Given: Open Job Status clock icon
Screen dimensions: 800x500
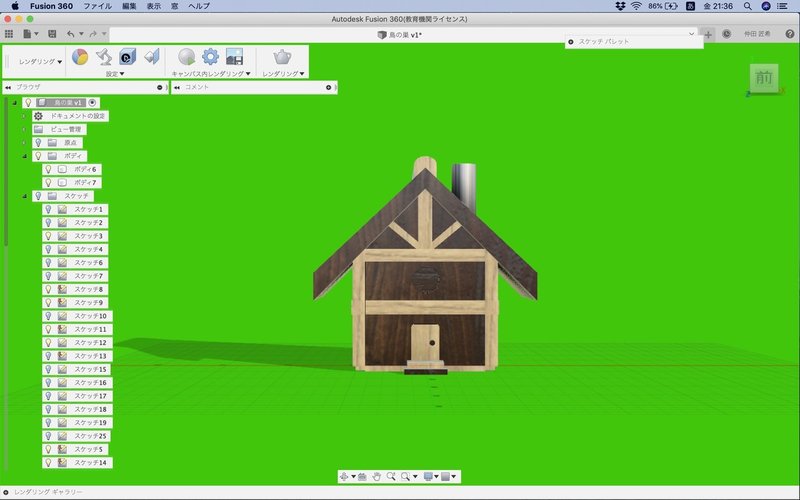Looking at the screenshot, I should pos(727,34).
